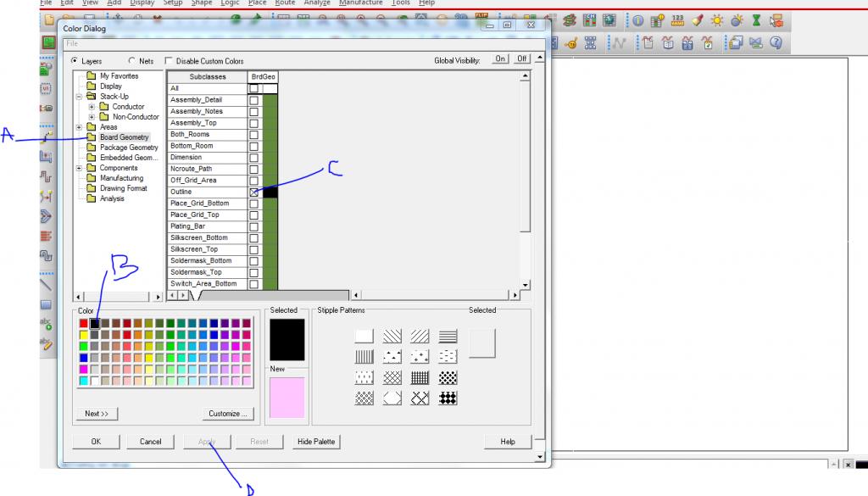Check the Silkscreen_Top visibility checkbox

pos(253,249)
